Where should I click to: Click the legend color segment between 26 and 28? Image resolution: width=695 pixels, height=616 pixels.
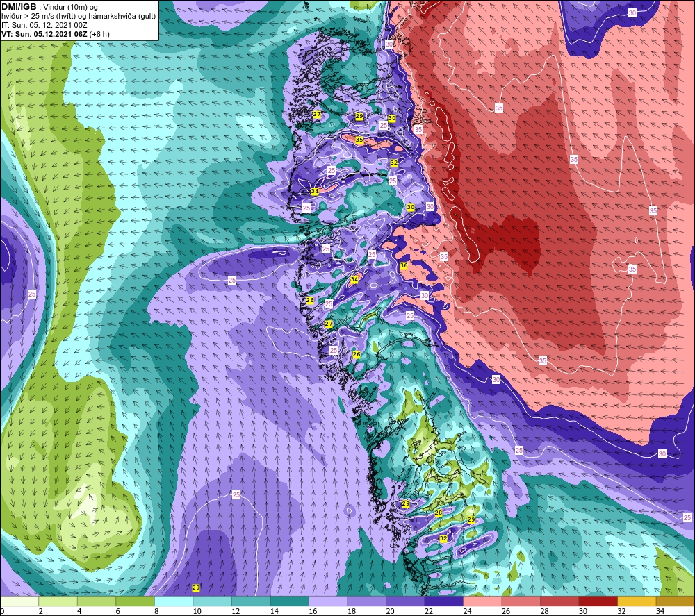click(x=521, y=601)
